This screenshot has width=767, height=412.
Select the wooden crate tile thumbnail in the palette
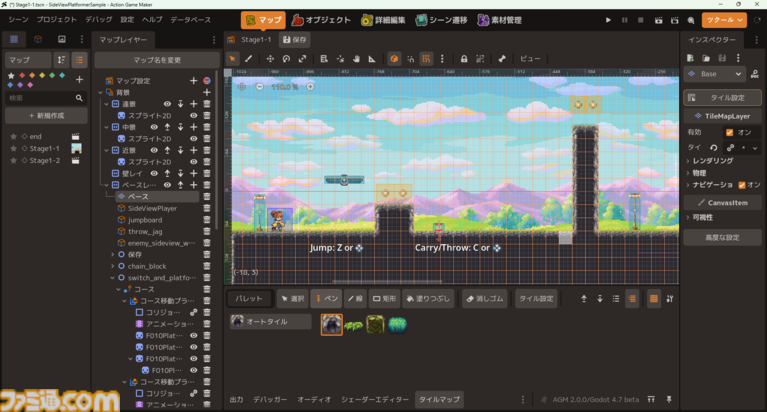375,324
